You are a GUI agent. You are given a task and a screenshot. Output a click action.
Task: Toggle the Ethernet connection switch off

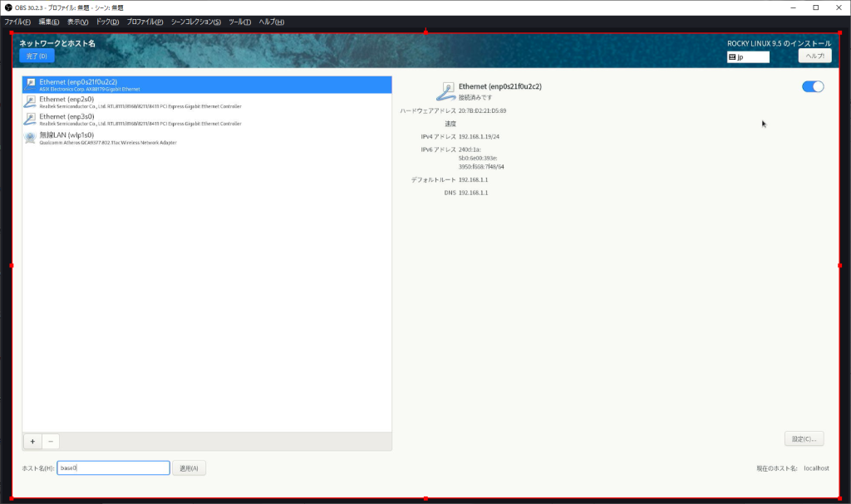pos(813,86)
